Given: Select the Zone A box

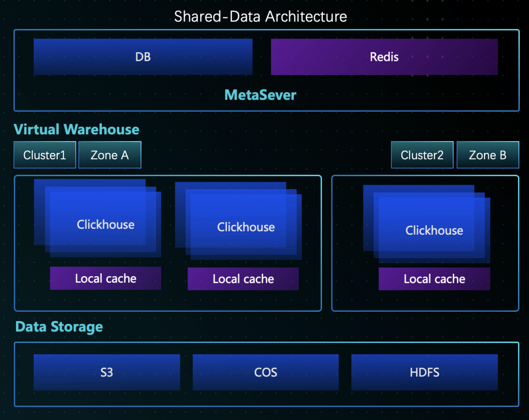Looking at the screenshot, I should click(x=110, y=155).
